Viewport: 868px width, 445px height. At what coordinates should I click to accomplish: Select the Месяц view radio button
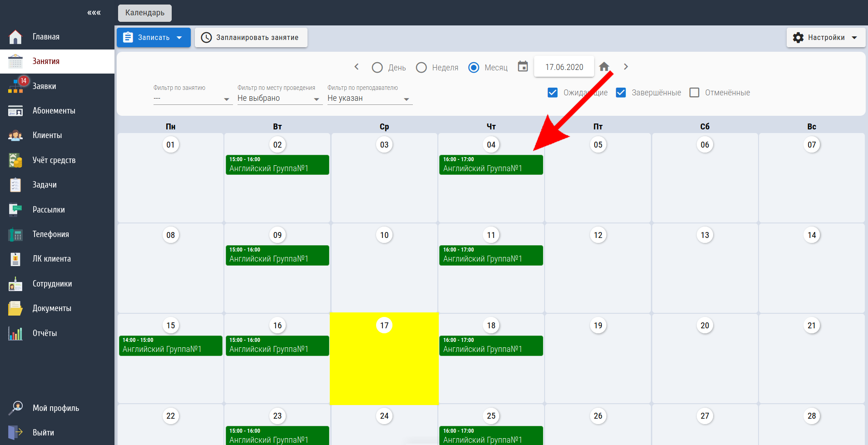[474, 68]
